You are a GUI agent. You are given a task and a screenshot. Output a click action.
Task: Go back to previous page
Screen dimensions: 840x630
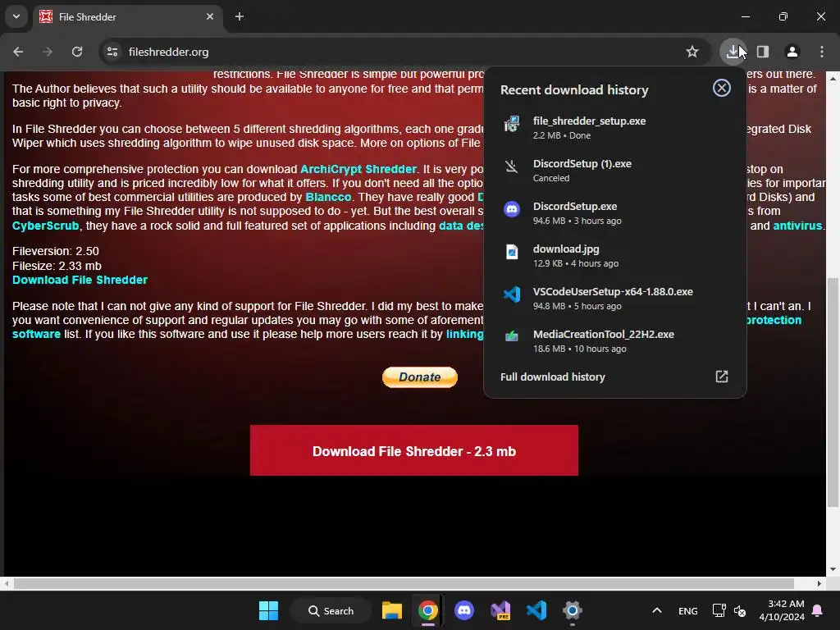(x=18, y=52)
